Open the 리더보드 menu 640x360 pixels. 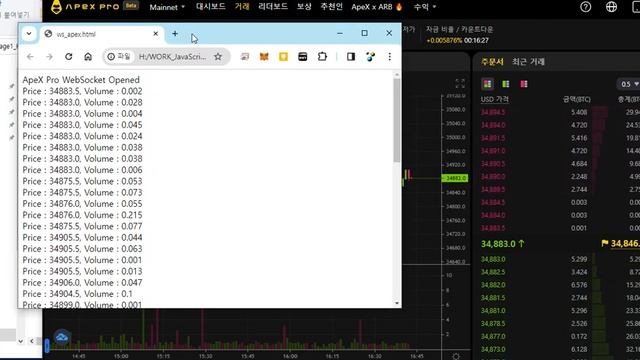tap(273, 7)
